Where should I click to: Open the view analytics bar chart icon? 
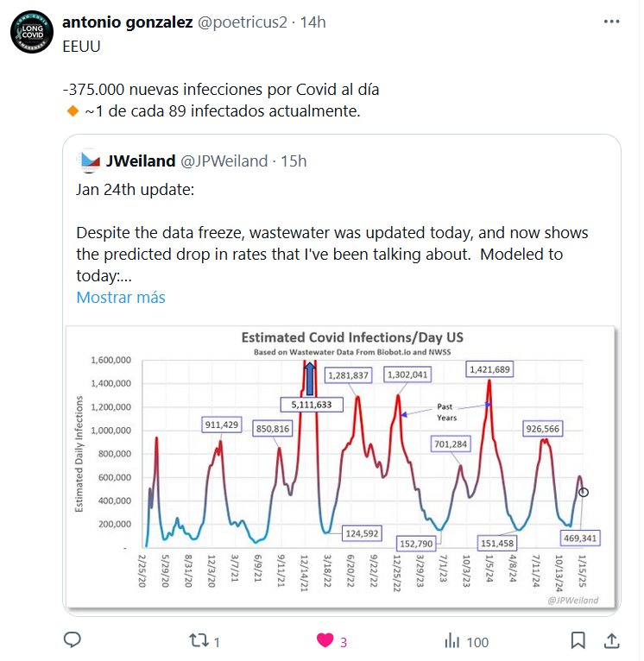(451, 641)
